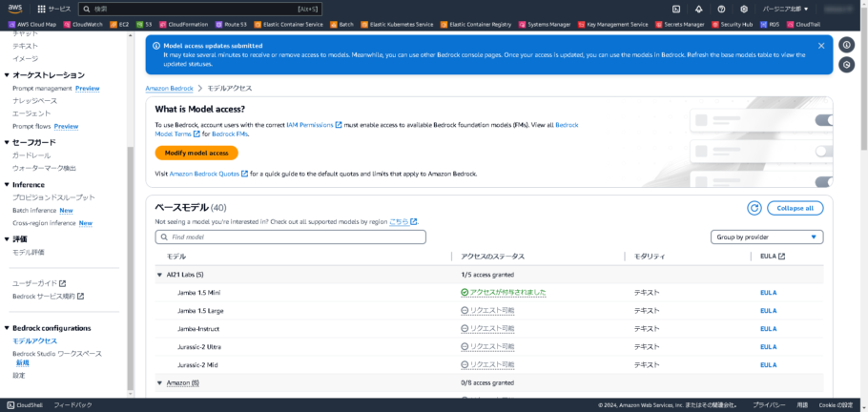Open Cross-region inference in the sidebar
This screenshot has height=412, width=868.
click(x=44, y=223)
